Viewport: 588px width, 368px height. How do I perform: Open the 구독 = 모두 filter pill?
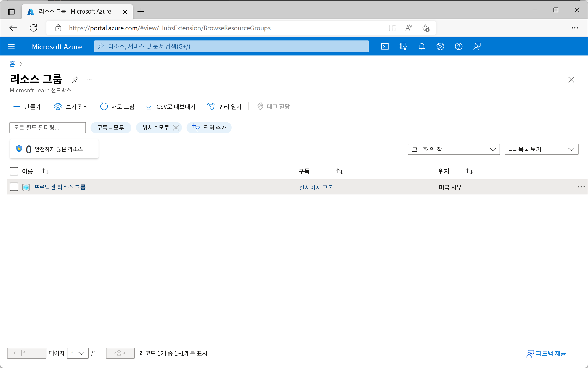[110, 128]
